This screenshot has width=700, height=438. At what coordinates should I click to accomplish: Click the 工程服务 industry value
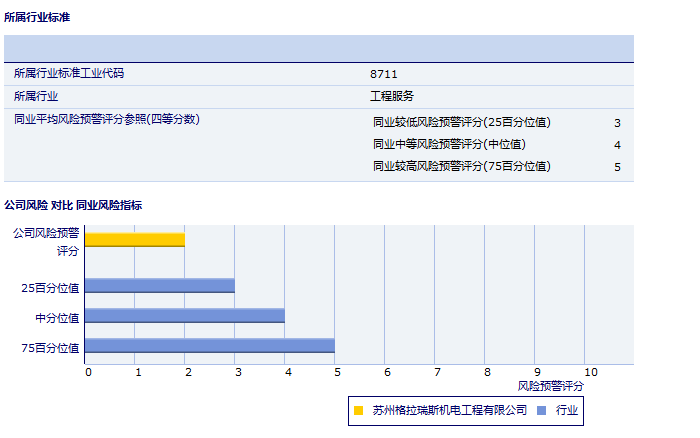(x=392, y=96)
